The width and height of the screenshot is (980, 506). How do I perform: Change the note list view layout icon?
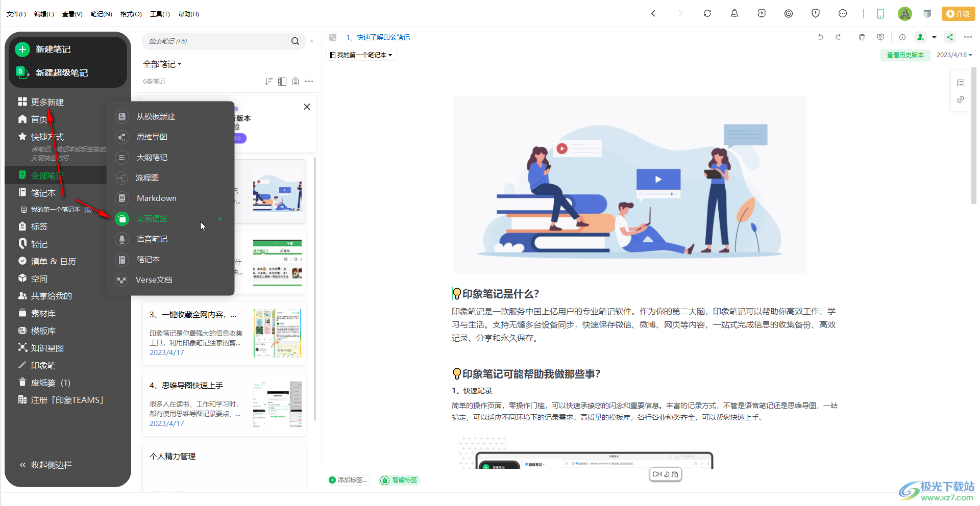pyautogui.click(x=282, y=82)
